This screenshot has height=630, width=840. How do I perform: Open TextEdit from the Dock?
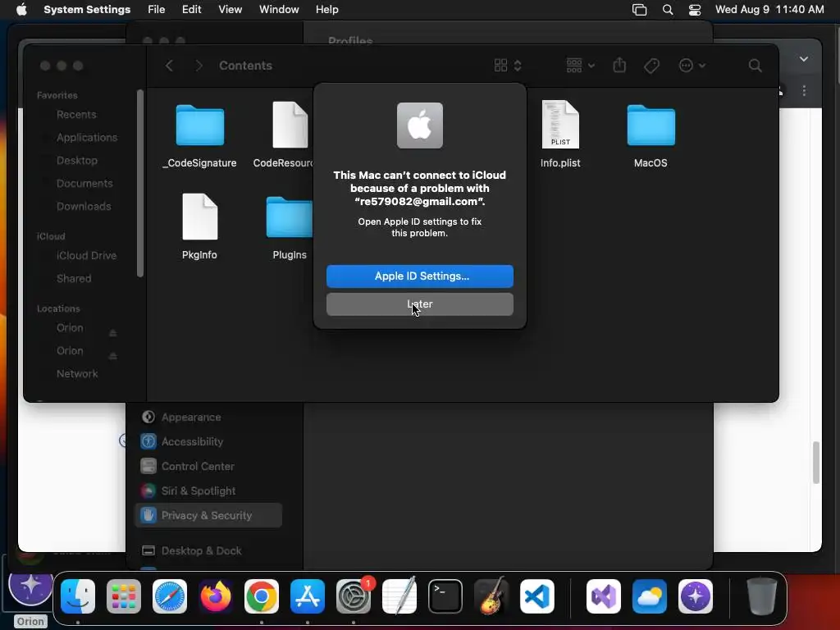(x=399, y=596)
